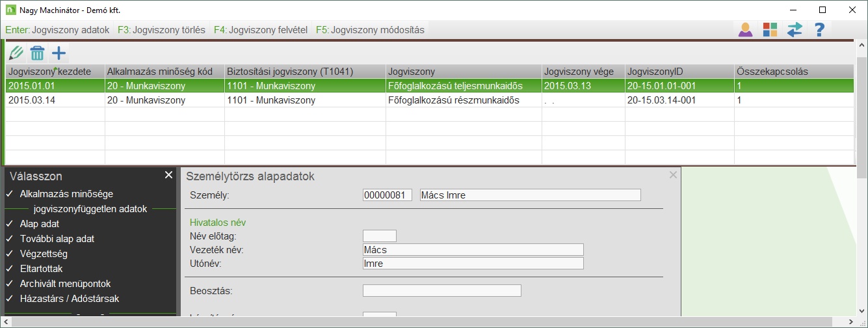Click Jogviszony vége column header

tap(583, 72)
